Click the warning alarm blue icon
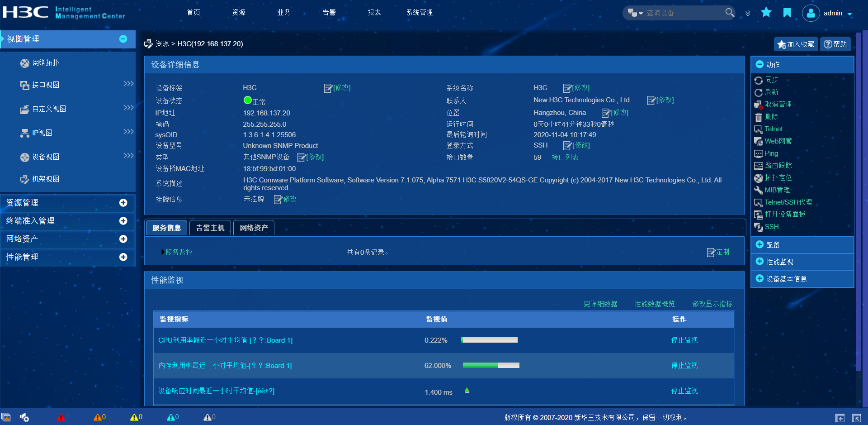This screenshot has height=425, width=868. (170, 417)
